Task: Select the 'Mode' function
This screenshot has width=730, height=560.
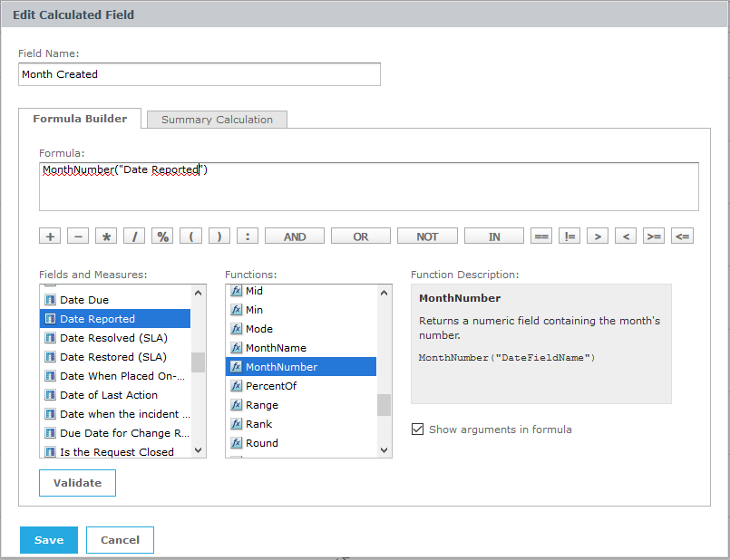Action: (301, 329)
